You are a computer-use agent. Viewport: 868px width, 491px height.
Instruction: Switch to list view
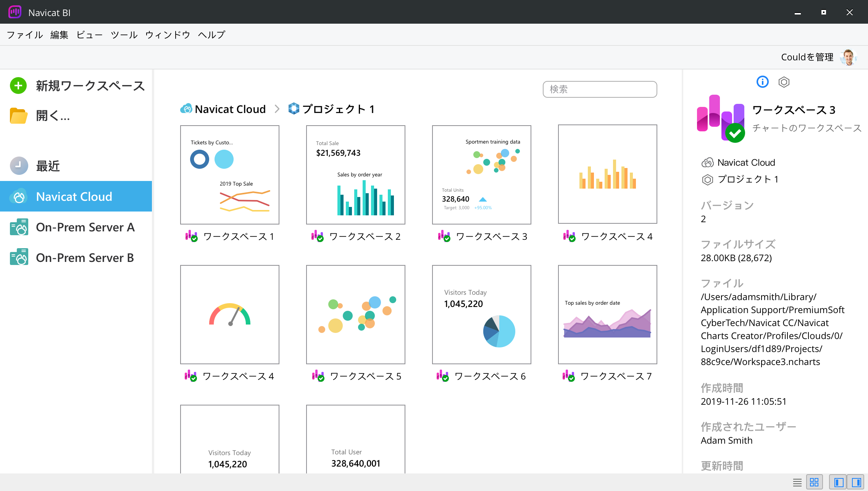coord(797,482)
